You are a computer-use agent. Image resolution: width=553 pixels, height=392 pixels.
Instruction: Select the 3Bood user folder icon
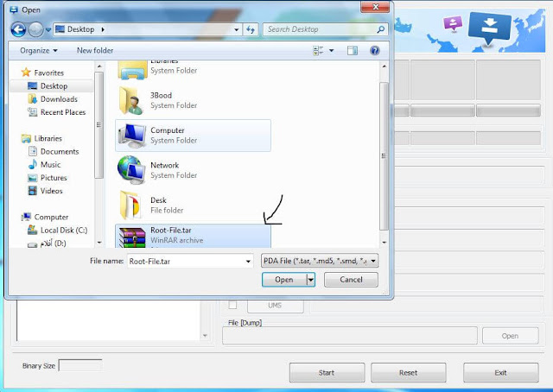point(132,101)
